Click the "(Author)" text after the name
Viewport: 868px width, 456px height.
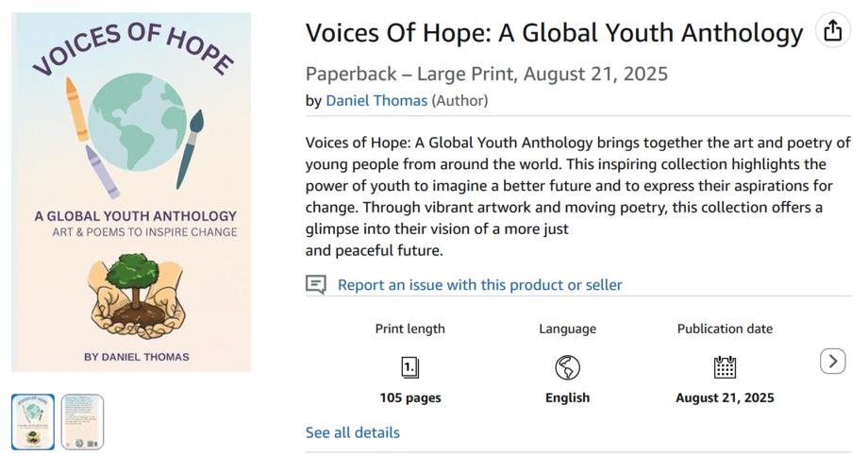pos(459,100)
